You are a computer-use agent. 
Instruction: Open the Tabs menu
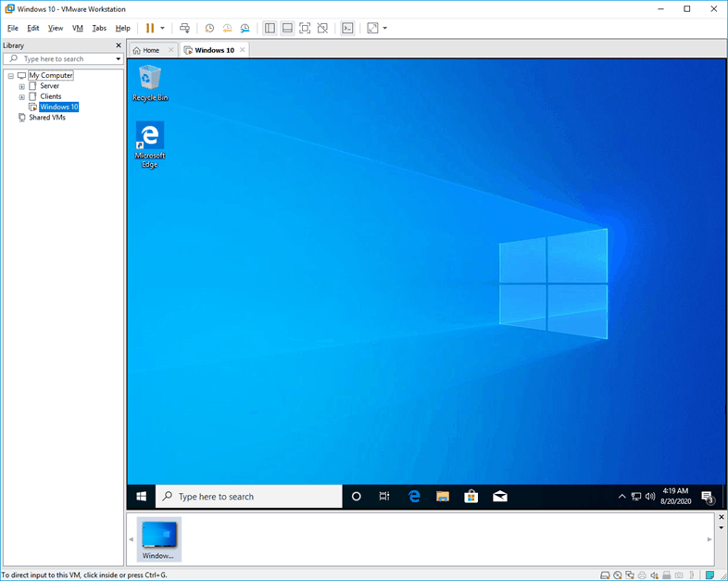pyautogui.click(x=99, y=29)
